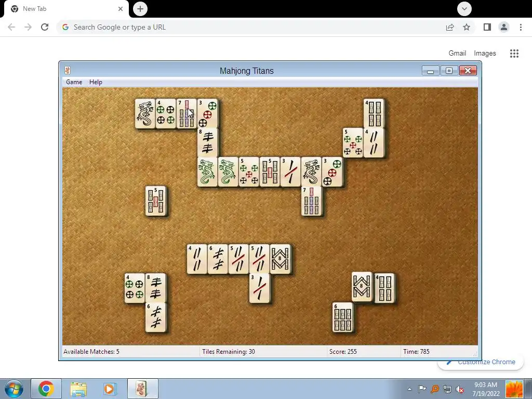Pick the green dragon tile below 8 character
The width and height of the screenshot is (532, 399).
pyautogui.click(x=207, y=171)
